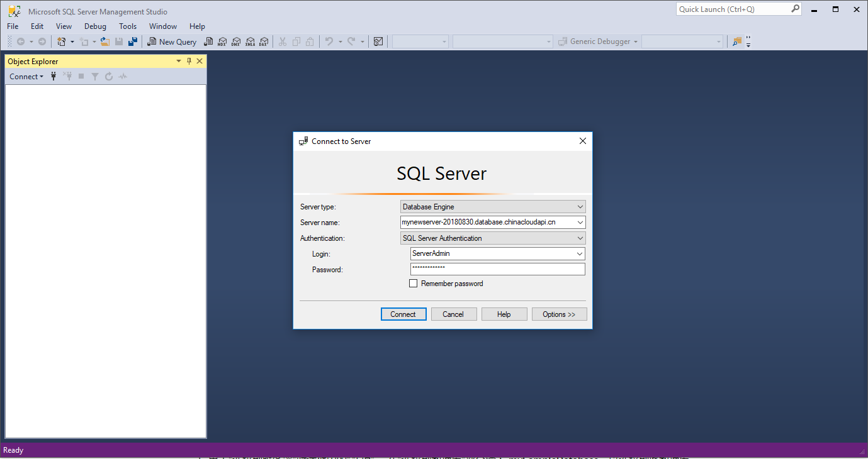
Task: Click the Help button in dialog
Action: (x=504, y=314)
